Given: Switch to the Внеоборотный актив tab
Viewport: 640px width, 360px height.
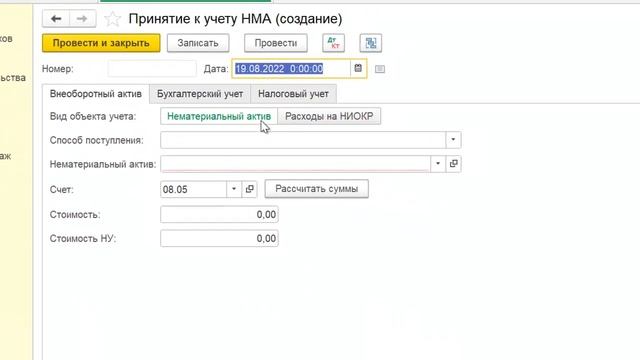Looking at the screenshot, I should pos(96,94).
